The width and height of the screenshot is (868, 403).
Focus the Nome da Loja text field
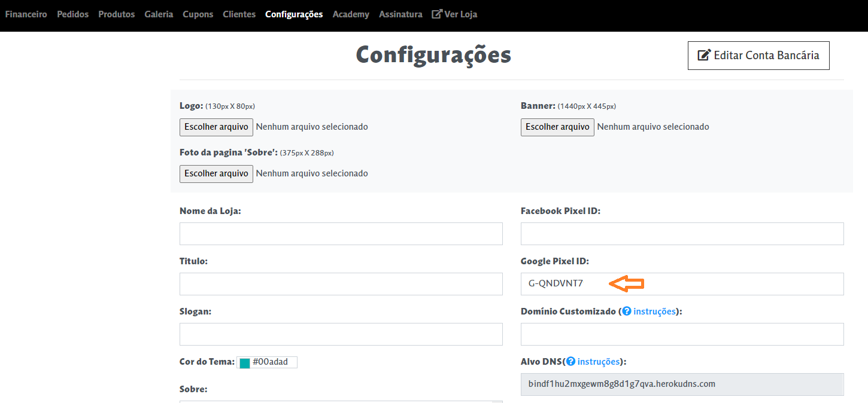(x=341, y=234)
